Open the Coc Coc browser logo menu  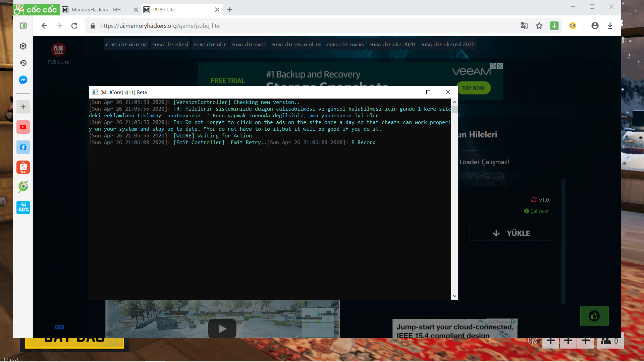36,9
